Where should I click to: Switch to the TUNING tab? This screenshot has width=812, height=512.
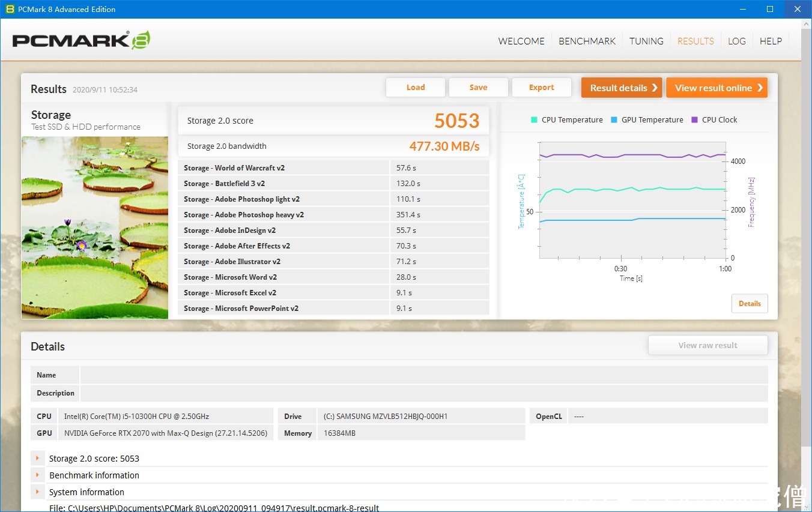(646, 41)
